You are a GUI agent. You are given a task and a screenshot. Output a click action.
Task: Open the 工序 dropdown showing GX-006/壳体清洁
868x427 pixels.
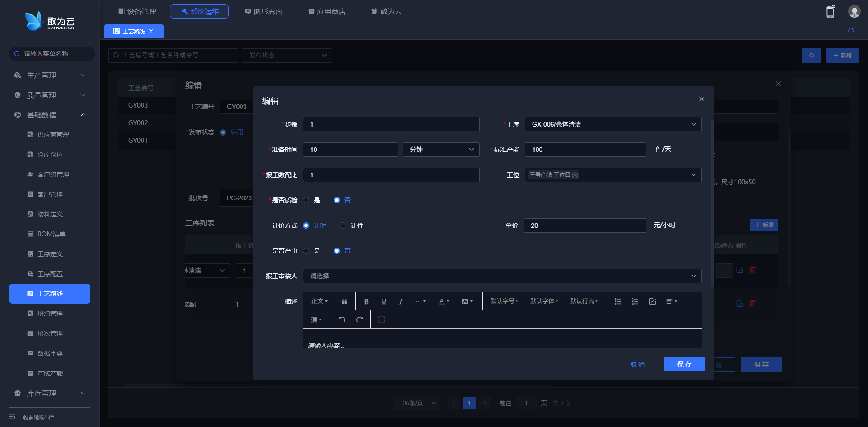[x=613, y=124]
